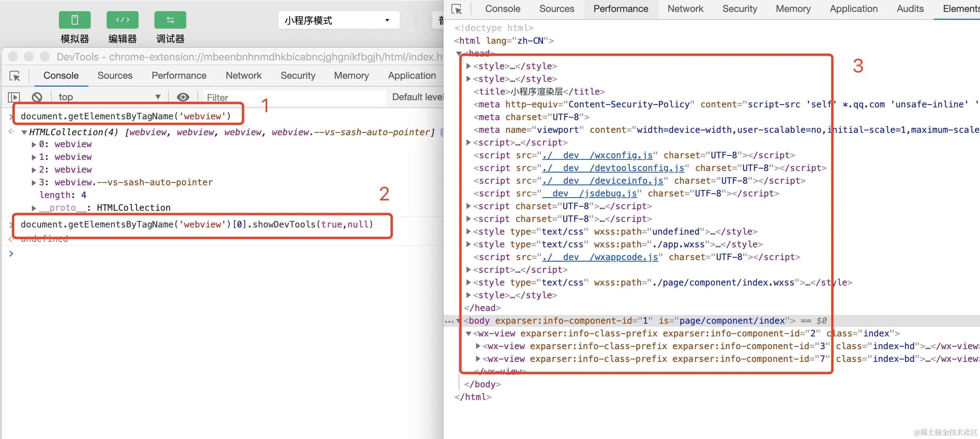Click the clear console icon
980x439 pixels.
click(37, 97)
